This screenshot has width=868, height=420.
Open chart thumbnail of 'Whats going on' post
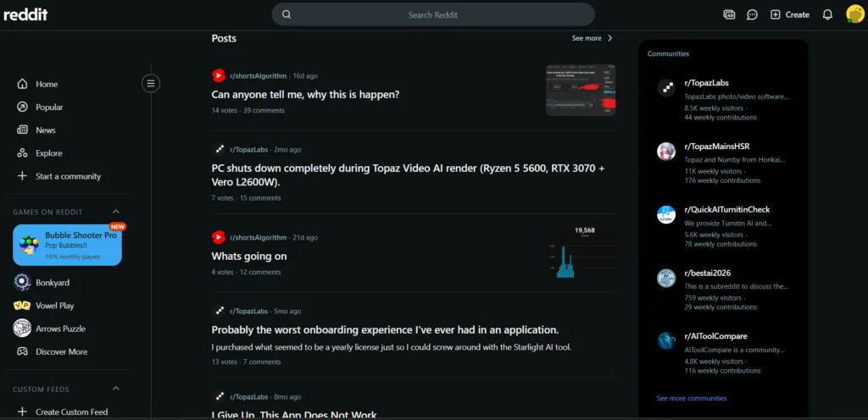[581, 252]
